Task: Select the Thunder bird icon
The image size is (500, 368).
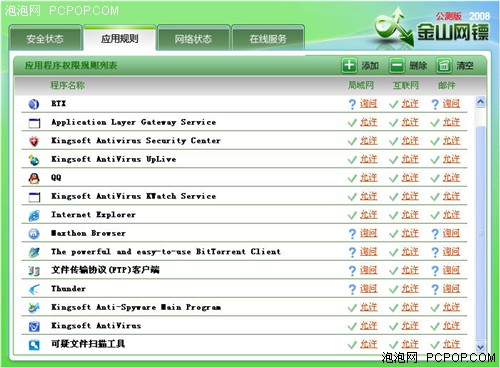Action: [34, 289]
